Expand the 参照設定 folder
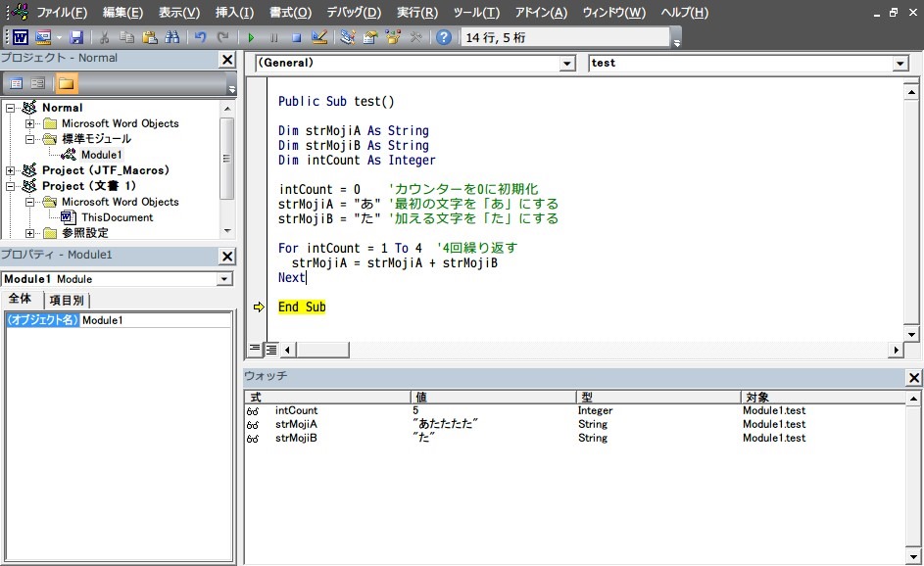Viewport: 924px width, 566px height. (x=29, y=233)
